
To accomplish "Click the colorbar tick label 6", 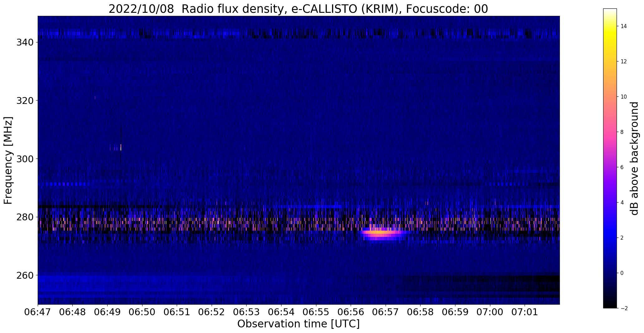I will (622, 167).
